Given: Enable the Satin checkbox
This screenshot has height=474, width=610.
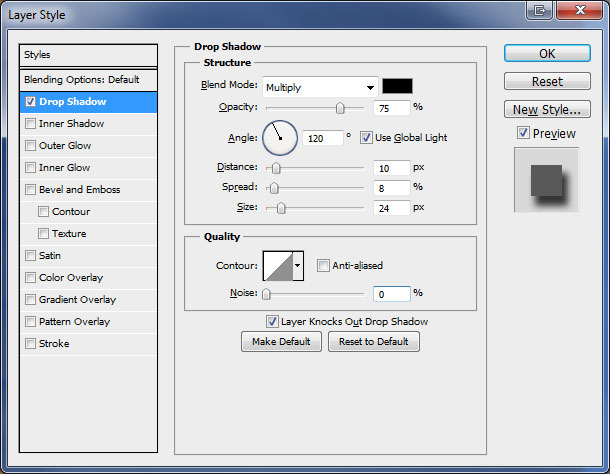Looking at the screenshot, I should pyautogui.click(x=30, y=256).
